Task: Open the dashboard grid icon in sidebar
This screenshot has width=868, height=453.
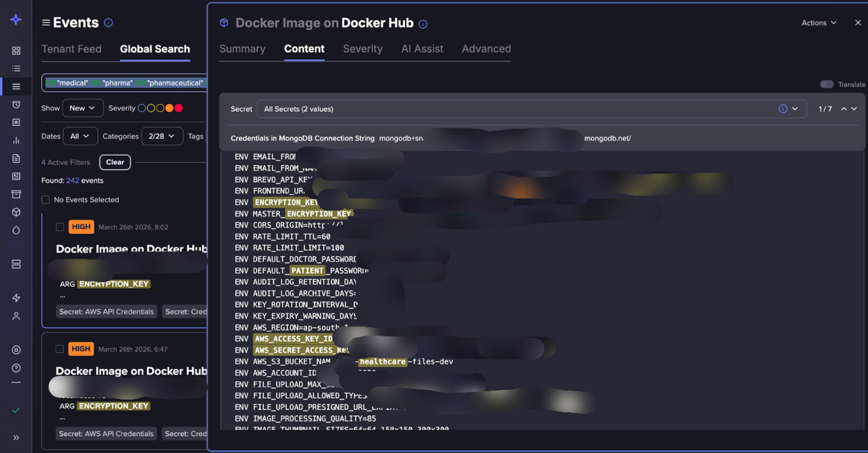Action: [16, 50]
